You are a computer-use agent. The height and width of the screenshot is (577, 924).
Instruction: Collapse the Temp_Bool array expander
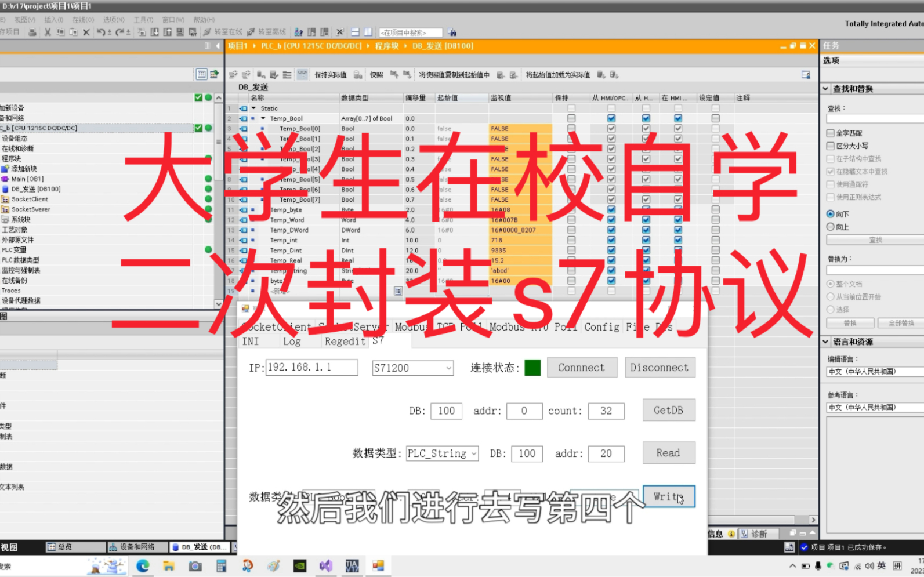tap(263, 118)
